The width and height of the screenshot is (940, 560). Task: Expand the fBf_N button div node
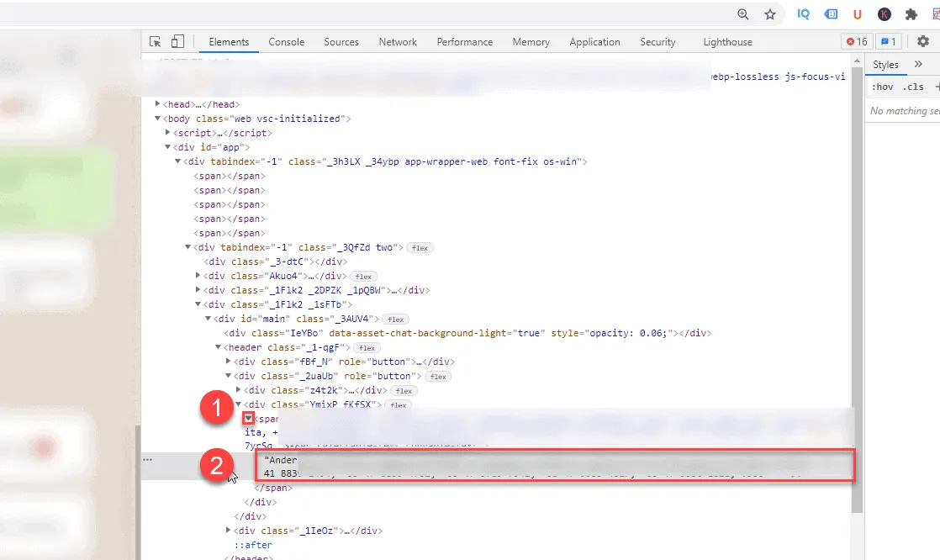pyautogui.click(x=228, y=361)
